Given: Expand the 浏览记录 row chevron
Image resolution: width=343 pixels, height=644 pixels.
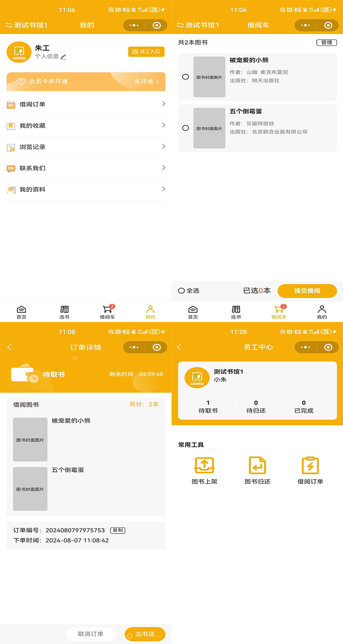Looking at the screenshot, I should [163, 146].
